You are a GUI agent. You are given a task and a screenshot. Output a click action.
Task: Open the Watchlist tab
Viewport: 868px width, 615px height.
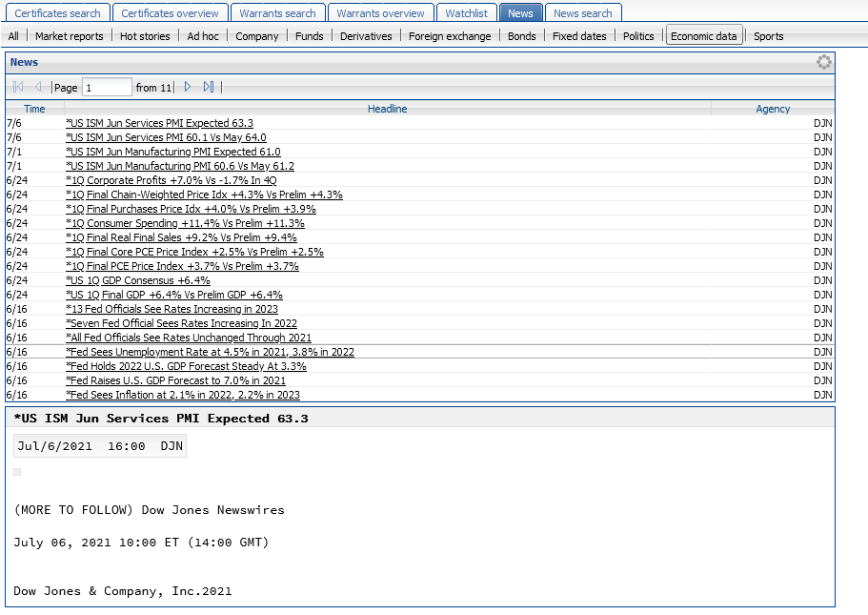click(x=466, y=13)
